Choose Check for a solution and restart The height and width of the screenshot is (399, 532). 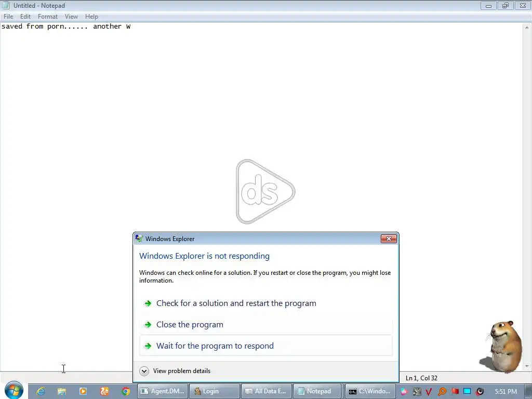coord(266,303)
